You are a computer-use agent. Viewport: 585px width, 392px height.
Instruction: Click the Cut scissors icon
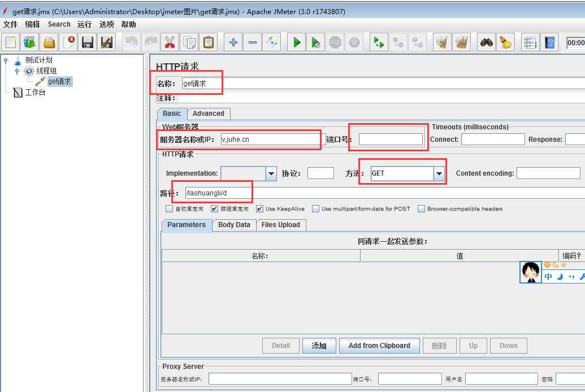[170, 42]
